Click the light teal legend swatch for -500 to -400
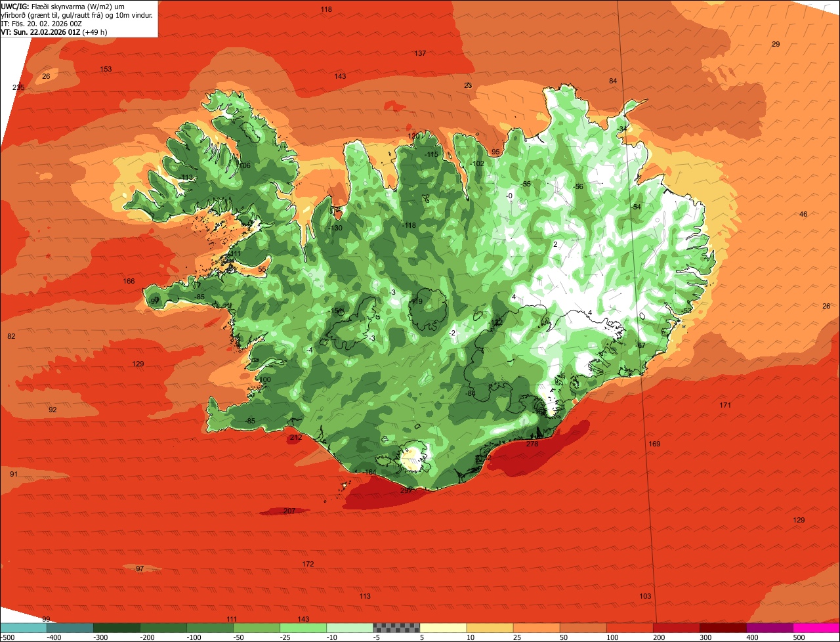 point(23,628)
